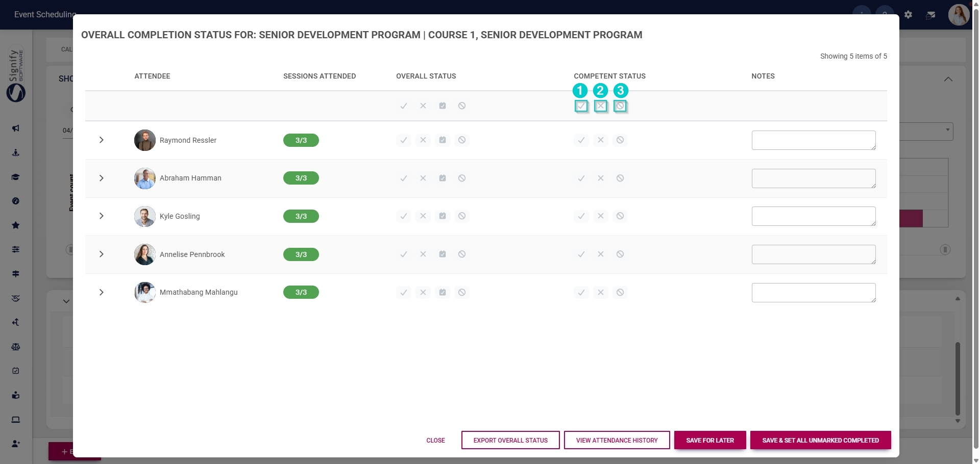Viewport: 980px width, 464px height.
Task: Click Abraham Hamman profile photo
Action: (x=145, y=178)
